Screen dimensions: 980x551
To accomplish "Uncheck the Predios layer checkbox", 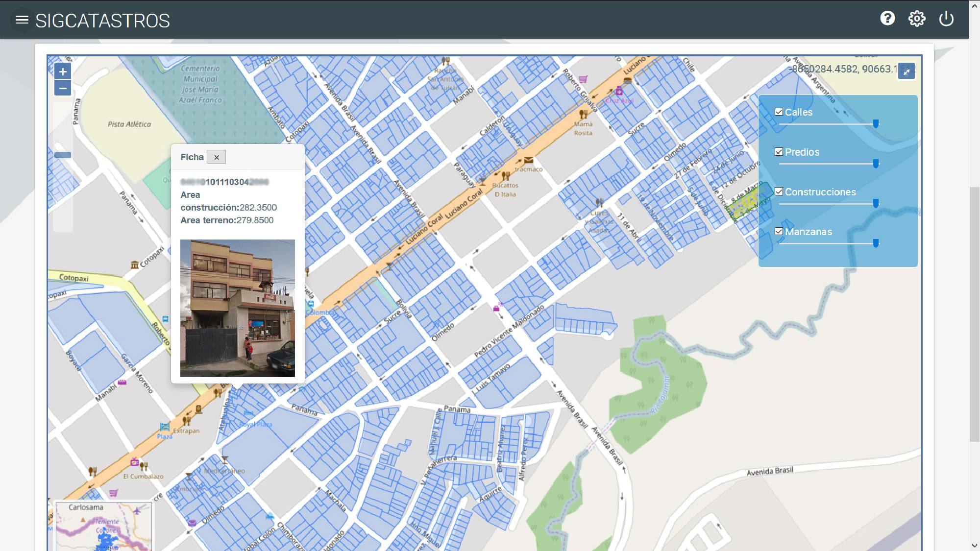I will [x=779, y=152].
